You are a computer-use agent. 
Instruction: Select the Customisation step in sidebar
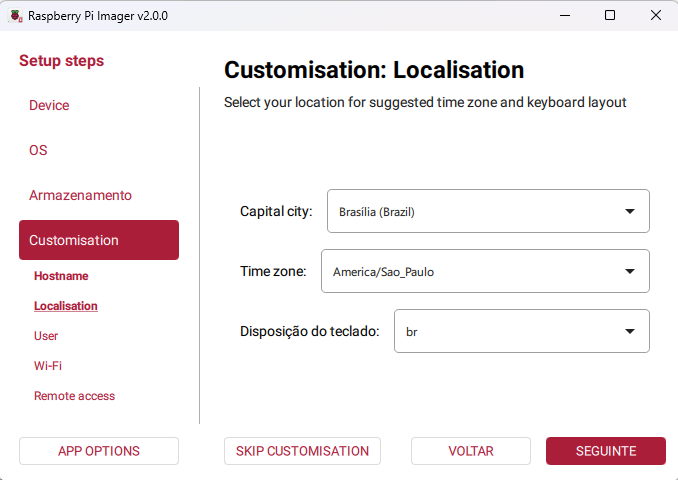[98, 240]
